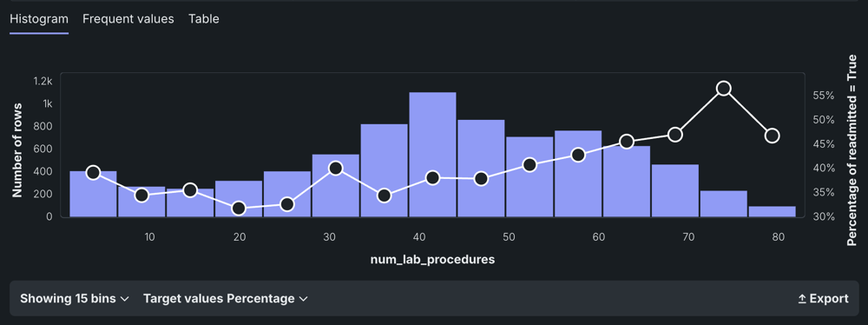Click the highest line marker above 55%
Viewport: 868px width, 325px height.
(x=724, y=88)
